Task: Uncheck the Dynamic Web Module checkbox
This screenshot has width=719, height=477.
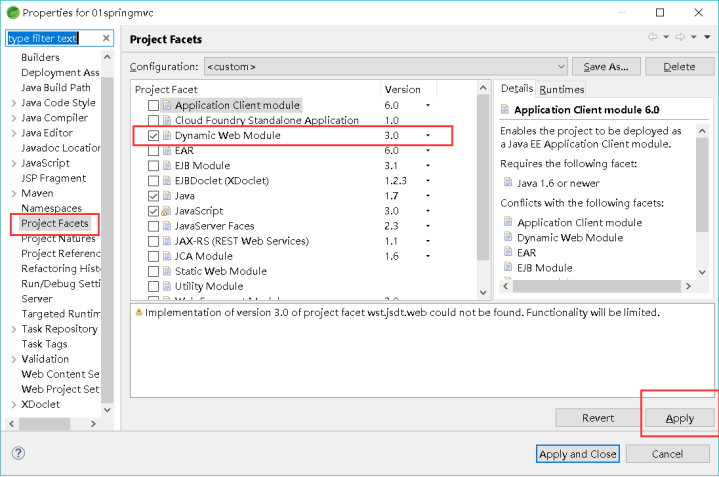Action: pos(153,135)
